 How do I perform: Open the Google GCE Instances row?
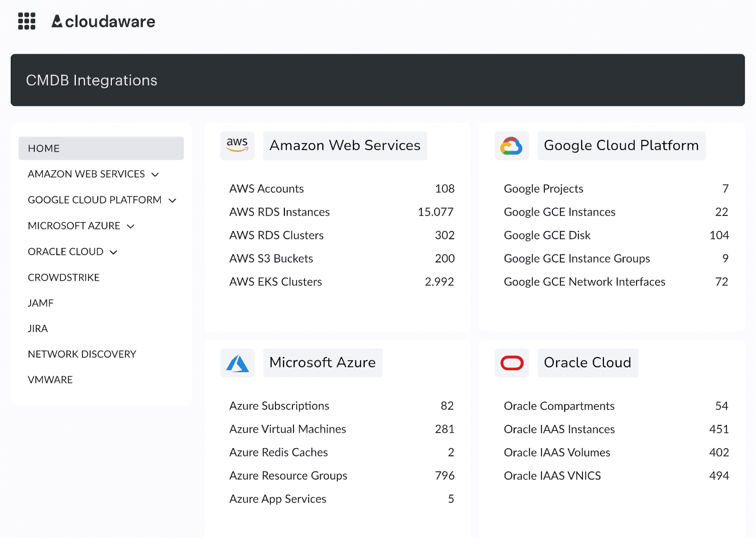click(x=617, y=212)
